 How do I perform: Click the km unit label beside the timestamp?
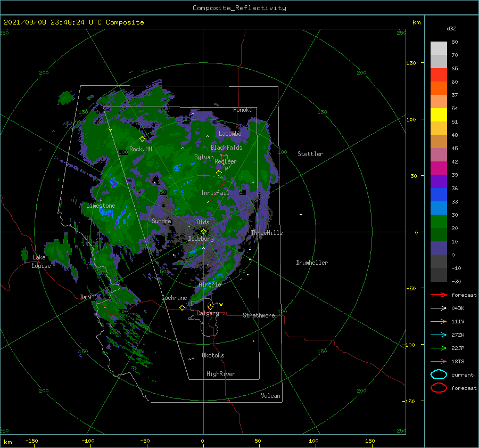click(416, 22)
